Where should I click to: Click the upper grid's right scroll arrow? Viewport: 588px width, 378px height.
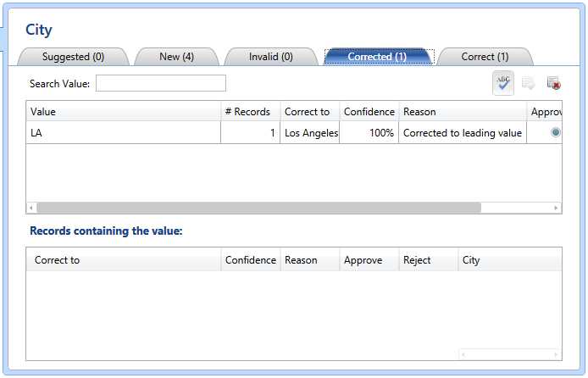556,208
